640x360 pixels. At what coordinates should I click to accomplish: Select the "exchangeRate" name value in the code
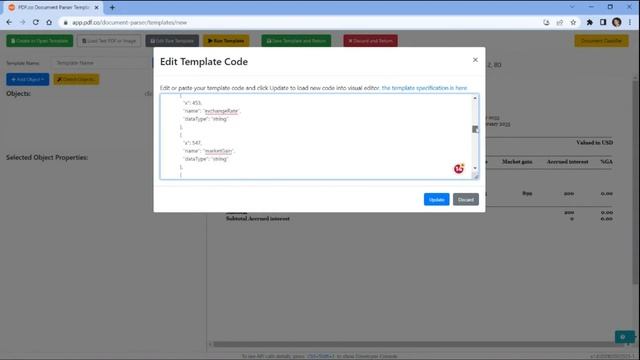(221, 111)
